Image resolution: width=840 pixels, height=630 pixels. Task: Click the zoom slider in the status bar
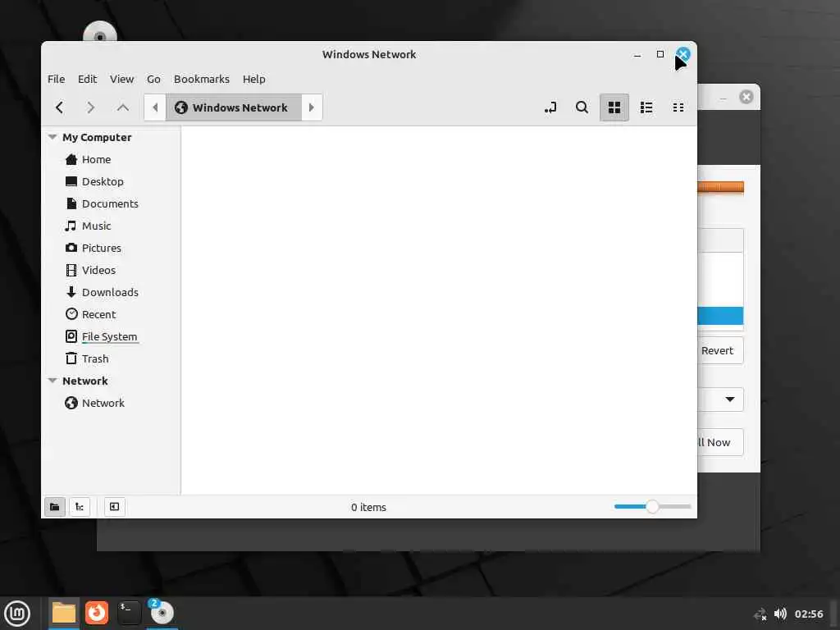pyautogui.click(x=652, y=507)
